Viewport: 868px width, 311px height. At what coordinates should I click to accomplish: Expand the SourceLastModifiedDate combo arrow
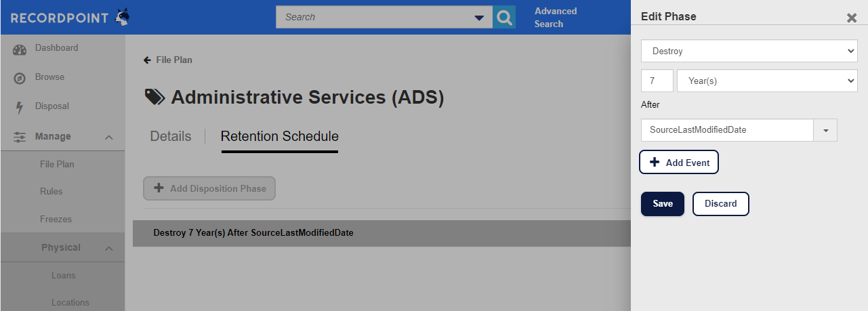[x=825, y=130]
